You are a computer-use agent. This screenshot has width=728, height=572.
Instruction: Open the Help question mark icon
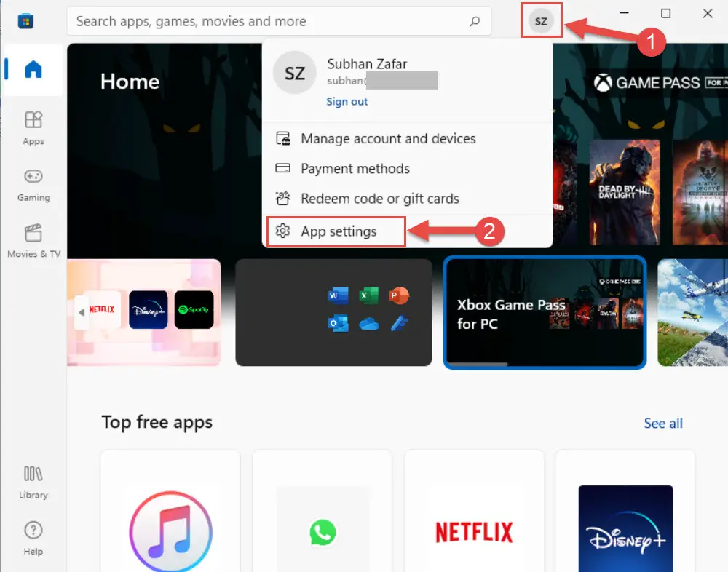(33, 531)
